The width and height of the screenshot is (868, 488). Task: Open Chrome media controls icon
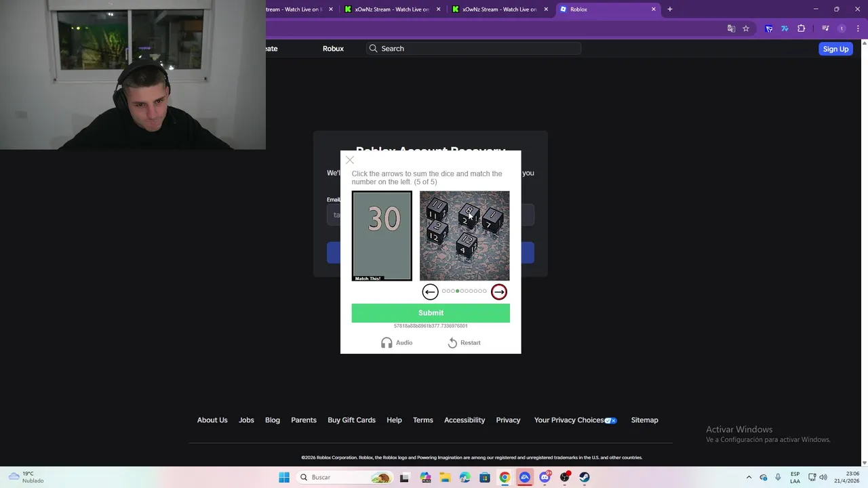tap(825, 28)
